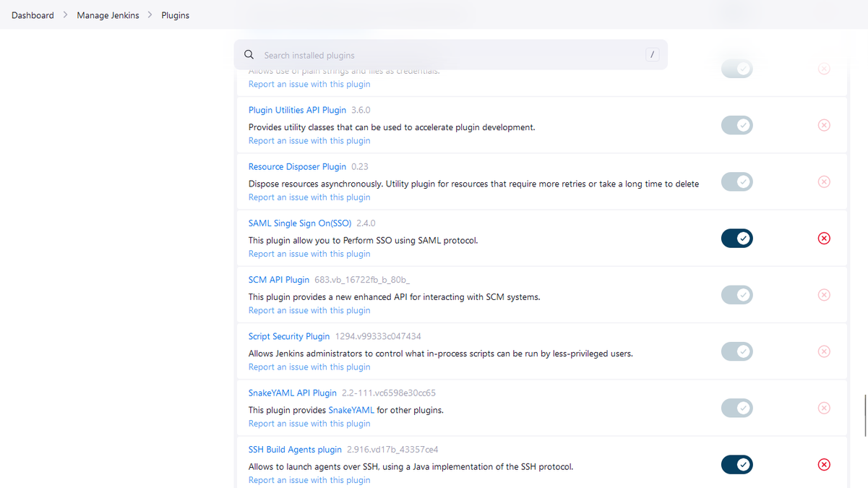868x488 pixels.
Task: Disable the SAML Single Sign On(SSO) plugin
Action: coord(737,238)
